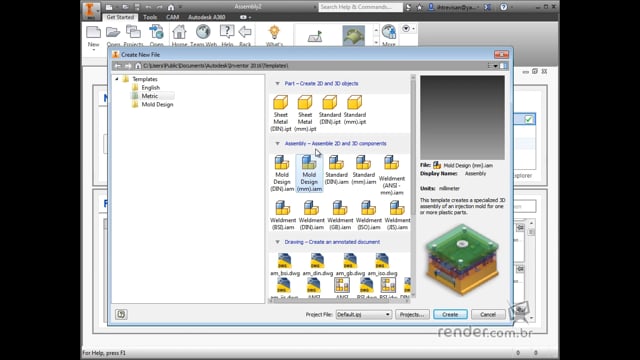Choose am_bsi.dwg drawing template

[284, 264]
